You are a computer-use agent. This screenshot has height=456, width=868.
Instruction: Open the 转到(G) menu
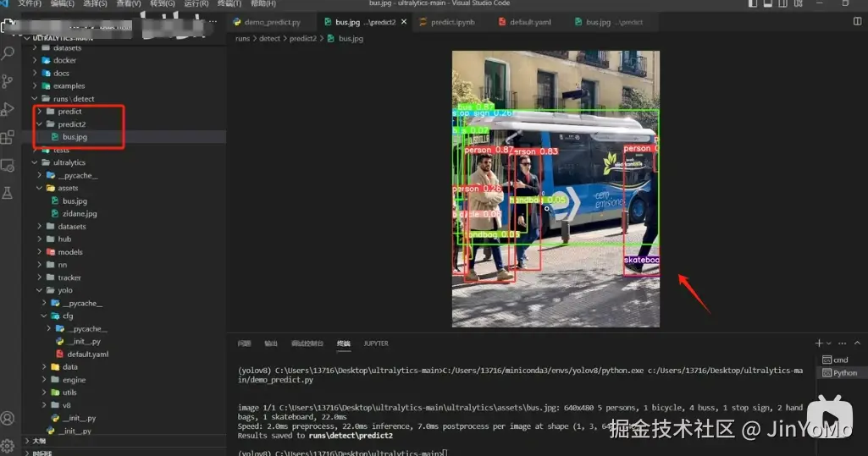(x=163, y=3)
